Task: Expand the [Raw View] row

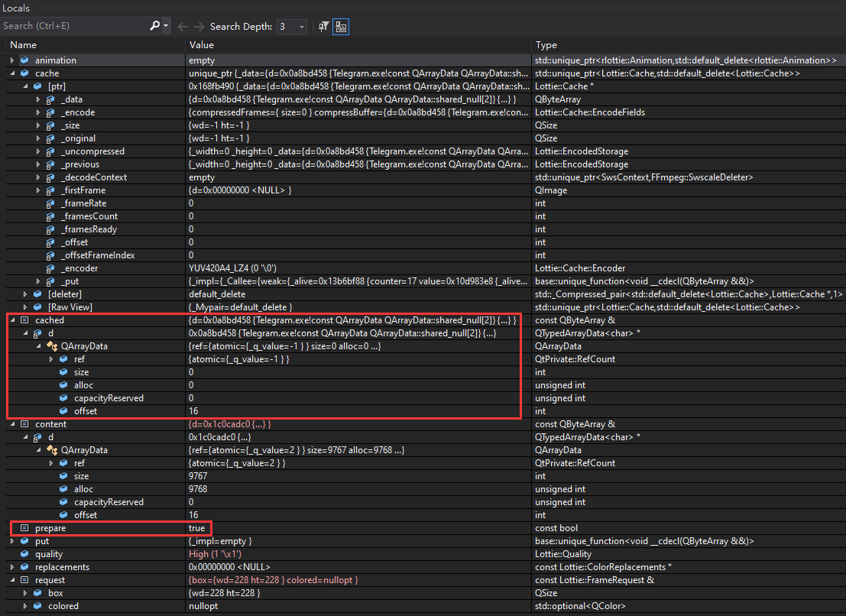Action: coord(24,307)
